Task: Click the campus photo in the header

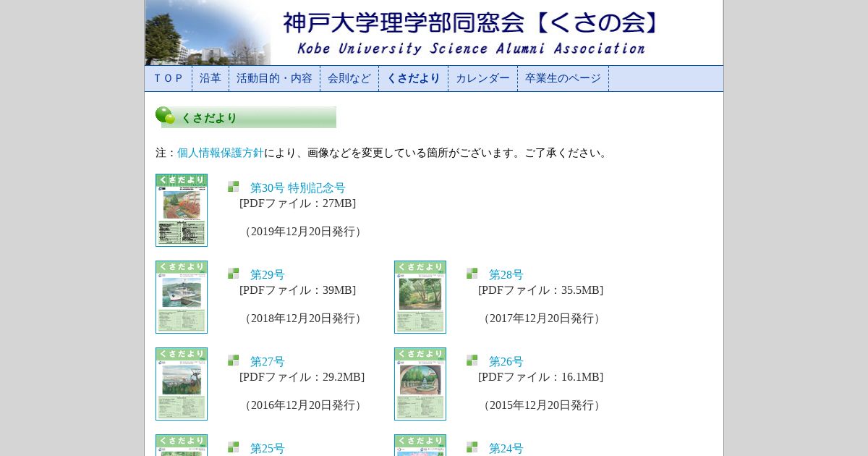Action: [208, 33]
